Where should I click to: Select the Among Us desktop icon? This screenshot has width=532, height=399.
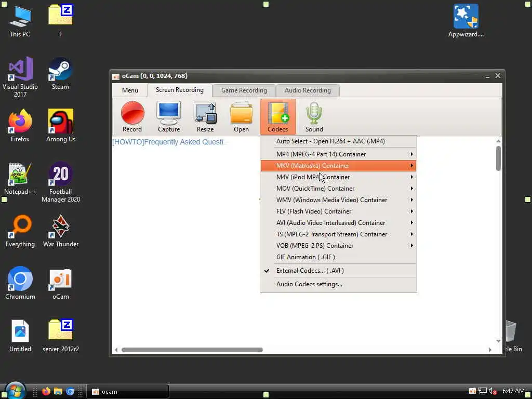[61, 126]
